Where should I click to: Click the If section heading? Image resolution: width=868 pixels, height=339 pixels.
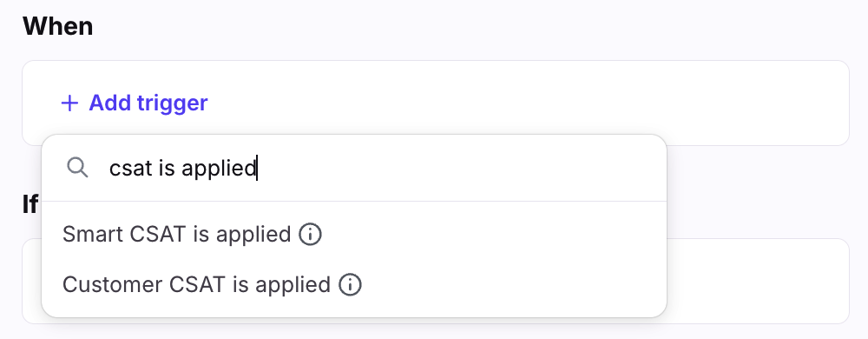[30, 204]
